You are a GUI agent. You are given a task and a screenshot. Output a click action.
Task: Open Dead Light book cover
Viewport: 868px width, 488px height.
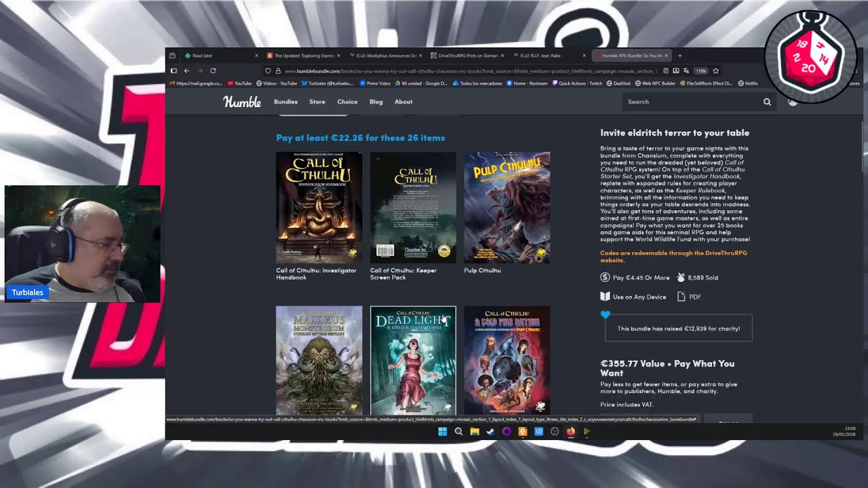(413, 360)
